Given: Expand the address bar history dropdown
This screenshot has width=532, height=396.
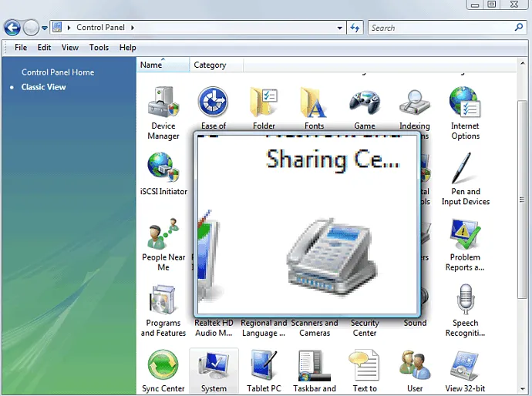Looking at the screenshot, I should tap(339, 28).
